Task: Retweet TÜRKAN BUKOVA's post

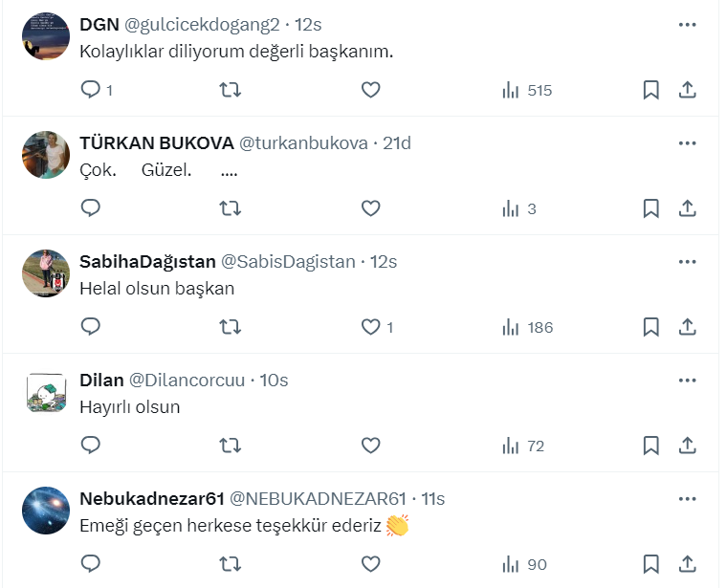Action: (231, 208)
